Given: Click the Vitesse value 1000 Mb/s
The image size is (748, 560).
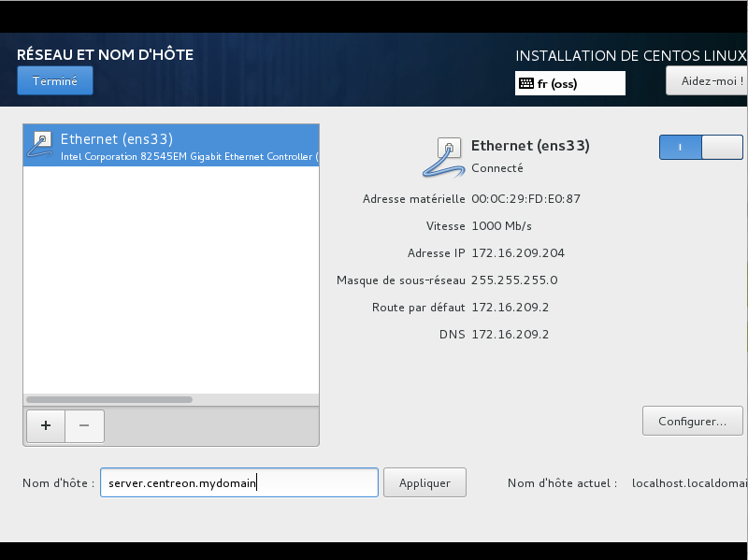Looking at the screenshot, I should pos(503,226).
